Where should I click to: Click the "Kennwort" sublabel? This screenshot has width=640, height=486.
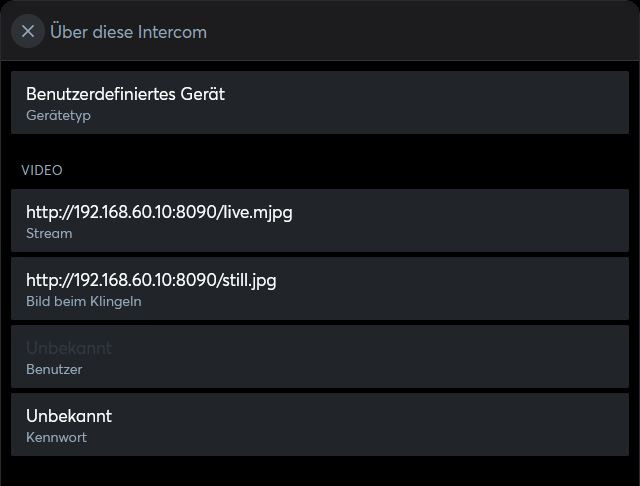[56, 438]
